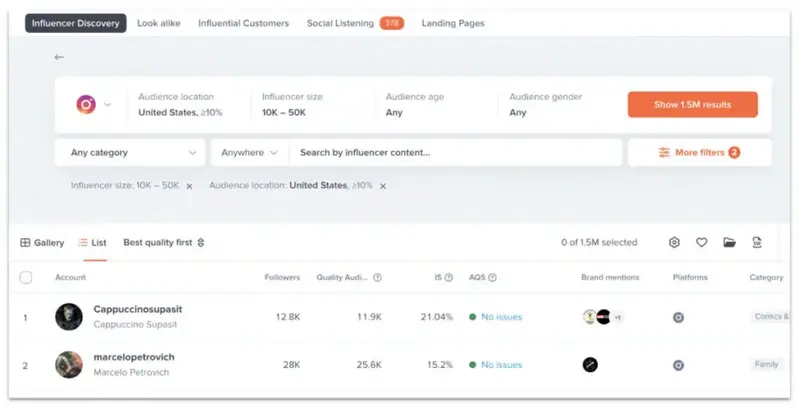Open the settings gear icon above table
Screen dimensions: 800x409
(674, 242)
